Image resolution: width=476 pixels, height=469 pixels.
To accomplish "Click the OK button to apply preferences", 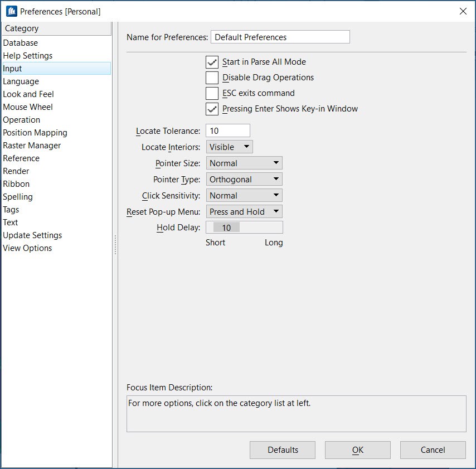I will click(357, 449).
